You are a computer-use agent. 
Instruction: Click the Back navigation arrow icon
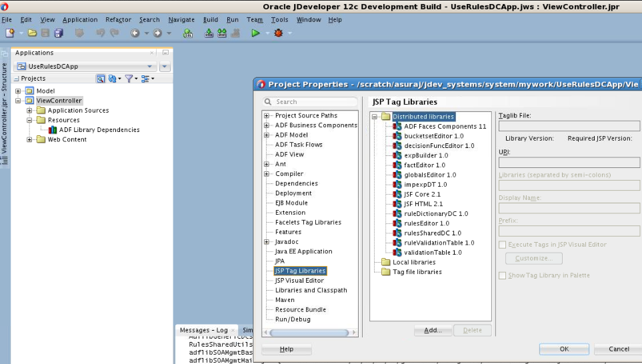click(x=135, y=33)
